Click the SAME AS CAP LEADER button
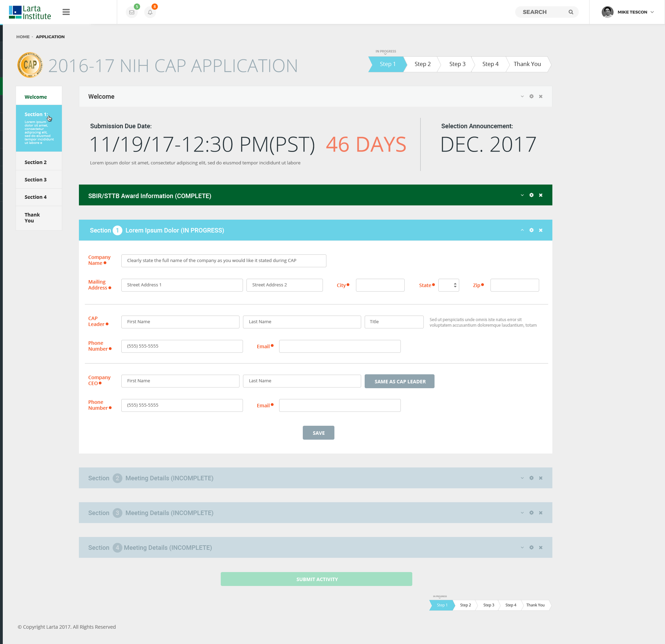 [399, 381]
